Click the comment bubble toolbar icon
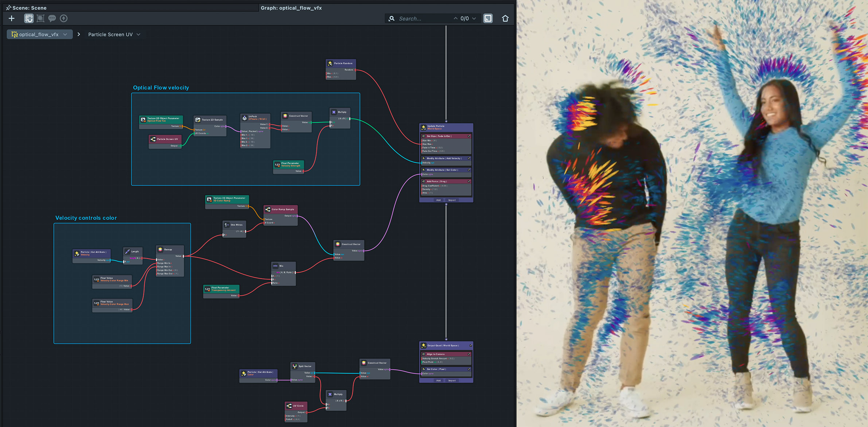Screen dimensions: 868x427 [52, 18]
